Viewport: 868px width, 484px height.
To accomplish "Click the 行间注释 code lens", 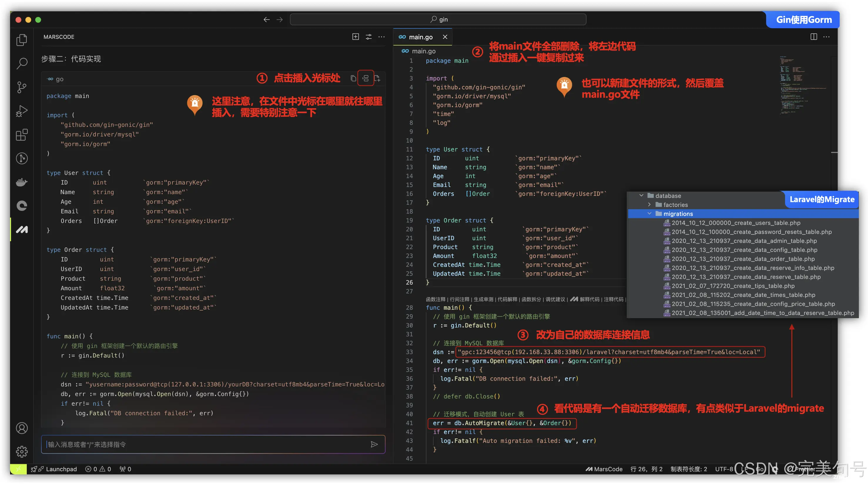I will tap(459, 299).
